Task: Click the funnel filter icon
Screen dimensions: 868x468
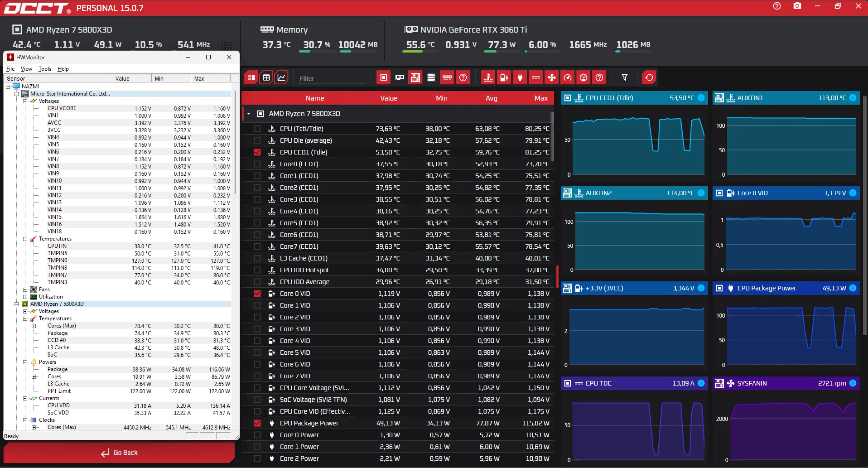Action: click(625, 77)
